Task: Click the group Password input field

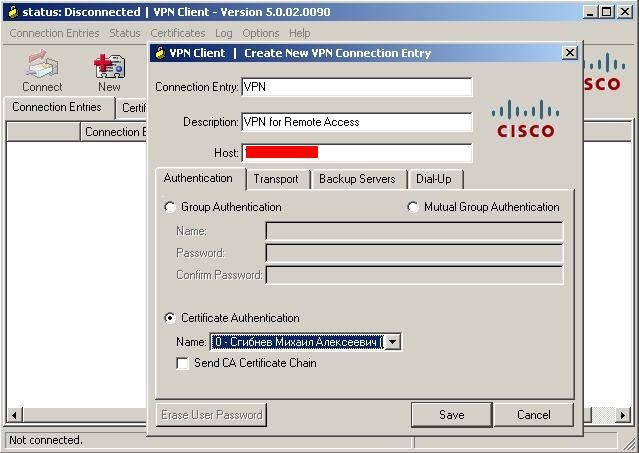Action: tap(414, 253)
